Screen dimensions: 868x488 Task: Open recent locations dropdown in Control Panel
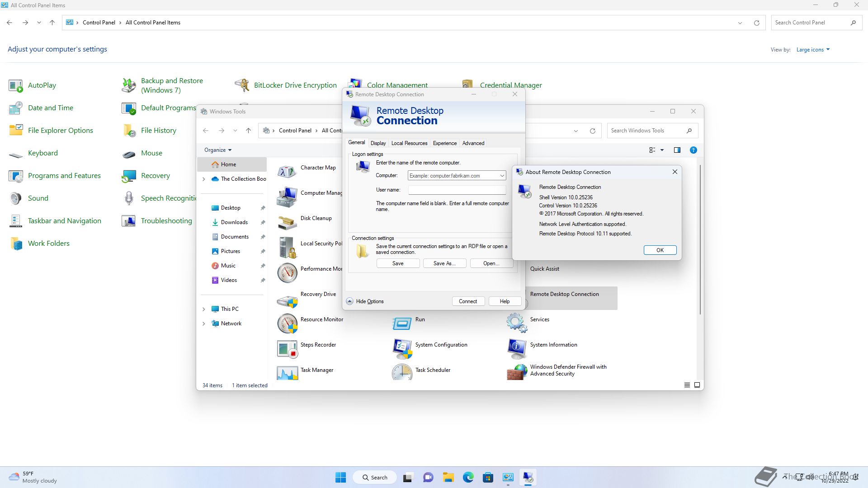(x=39, y=23)
